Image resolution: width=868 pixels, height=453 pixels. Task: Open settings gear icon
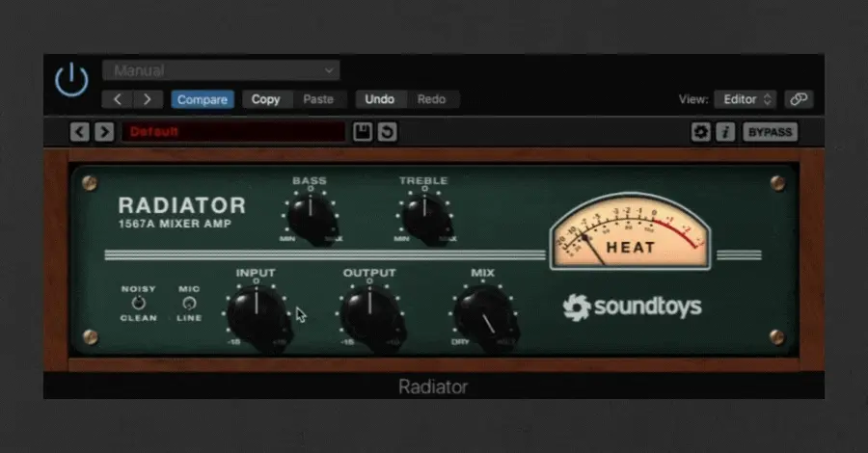(700, 132)
